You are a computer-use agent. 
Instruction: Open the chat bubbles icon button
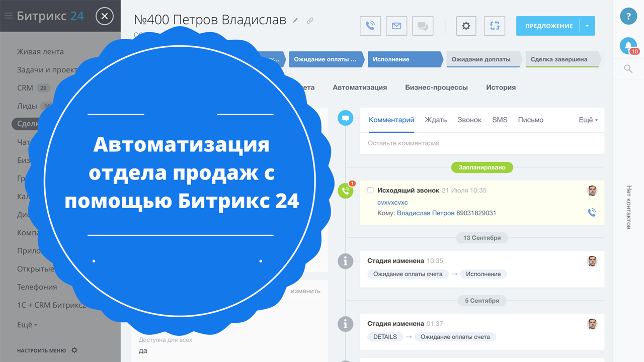click(423, 26)
